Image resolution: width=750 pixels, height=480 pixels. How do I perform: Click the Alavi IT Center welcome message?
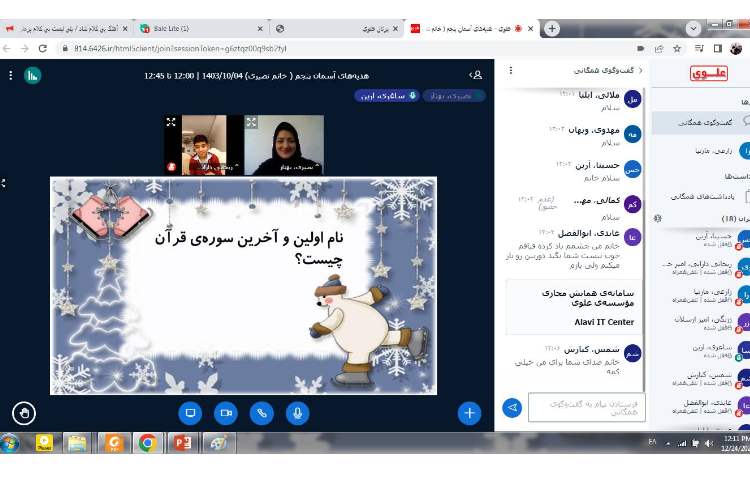573,307
